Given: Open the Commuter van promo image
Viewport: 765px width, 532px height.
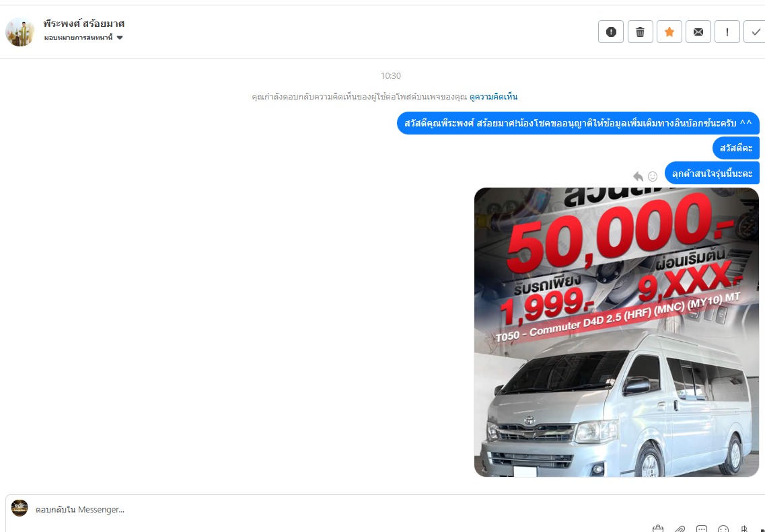Looking at the screenshot, I should [x=617, y=332].
